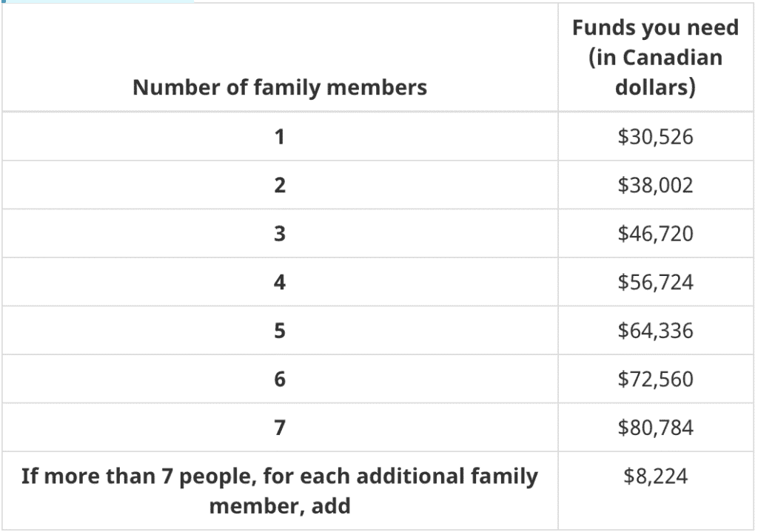This screenshot has height=532, width=758.
Task: Pick the $56,724 funds value
Action: 655,282
